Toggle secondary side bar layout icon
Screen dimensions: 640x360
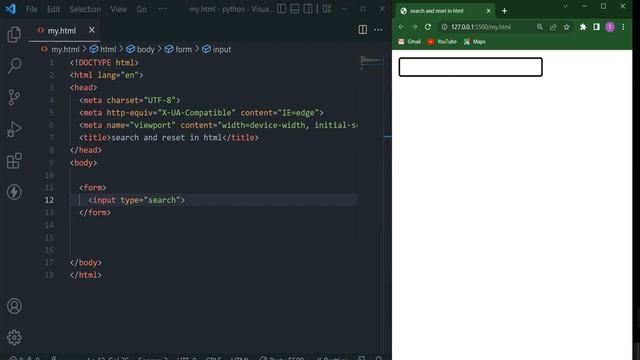point(308,9)
